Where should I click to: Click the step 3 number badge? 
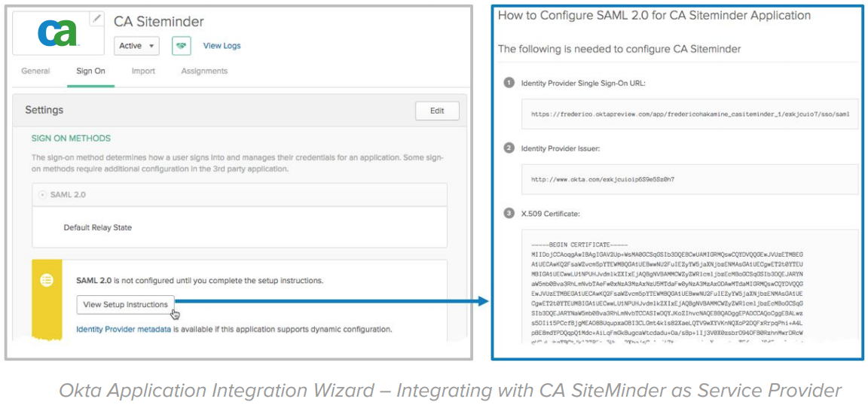coord(509,214)
